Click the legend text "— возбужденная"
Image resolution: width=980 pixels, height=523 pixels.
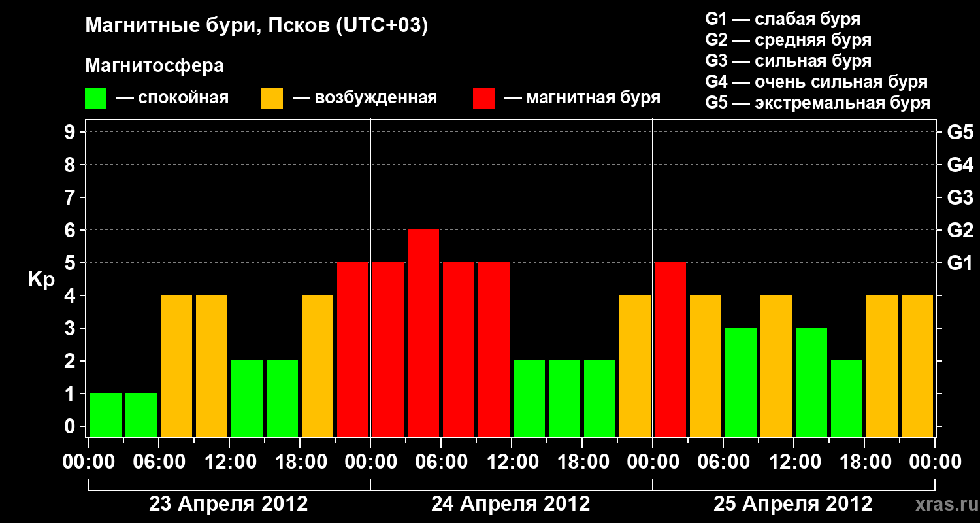click(365, 98)
